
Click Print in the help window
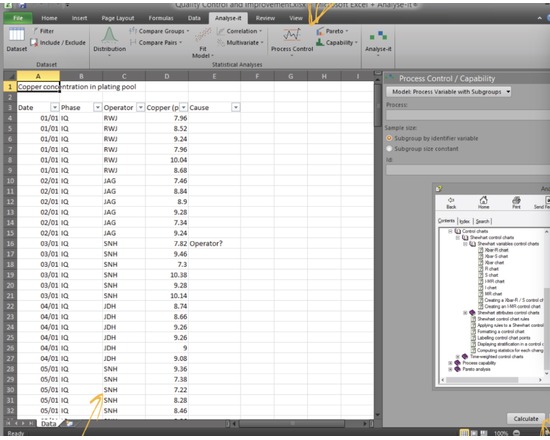(516, 203)
